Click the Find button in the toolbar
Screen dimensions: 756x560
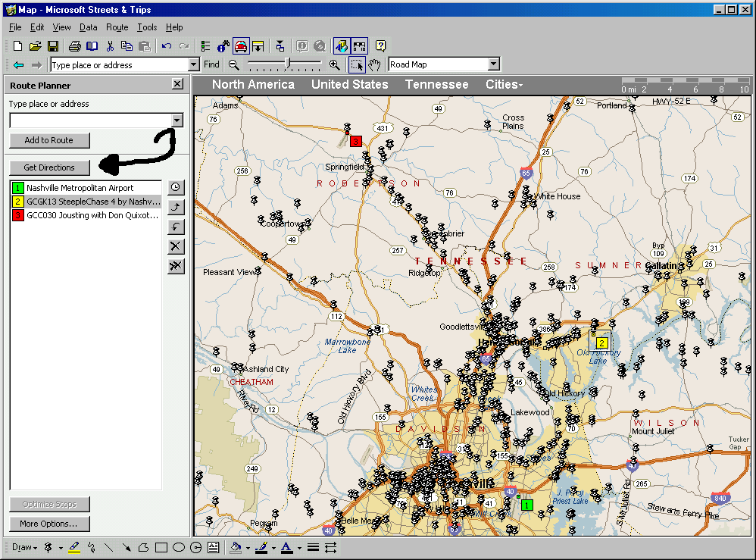[x=211, y=64]
